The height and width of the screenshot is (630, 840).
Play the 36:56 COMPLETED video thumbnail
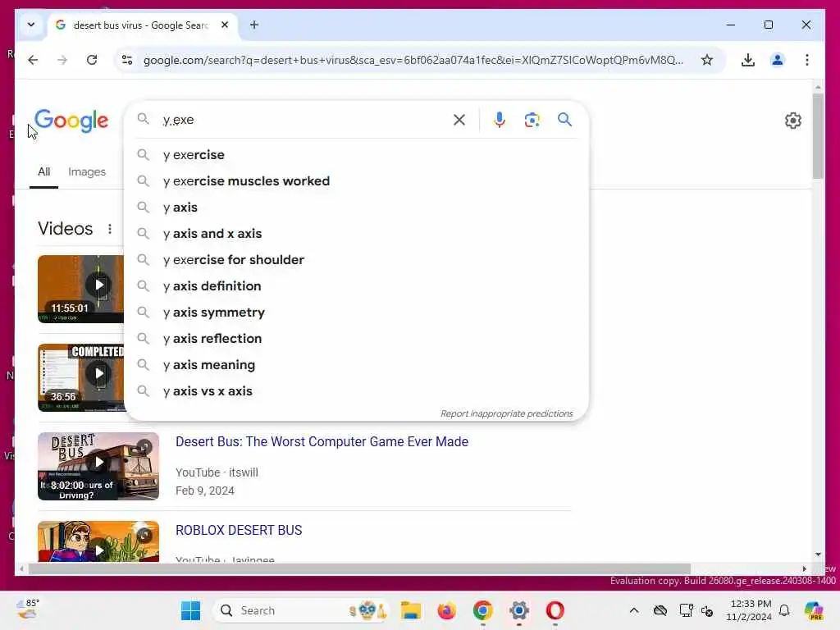click(80, 377)
